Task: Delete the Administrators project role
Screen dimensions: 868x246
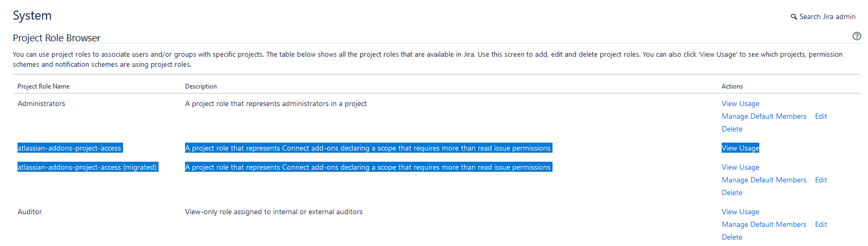Action: [x=732, y=129]
